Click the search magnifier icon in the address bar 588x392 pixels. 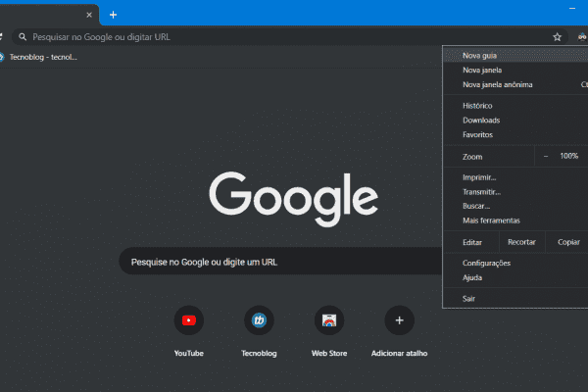coord(23,37)
